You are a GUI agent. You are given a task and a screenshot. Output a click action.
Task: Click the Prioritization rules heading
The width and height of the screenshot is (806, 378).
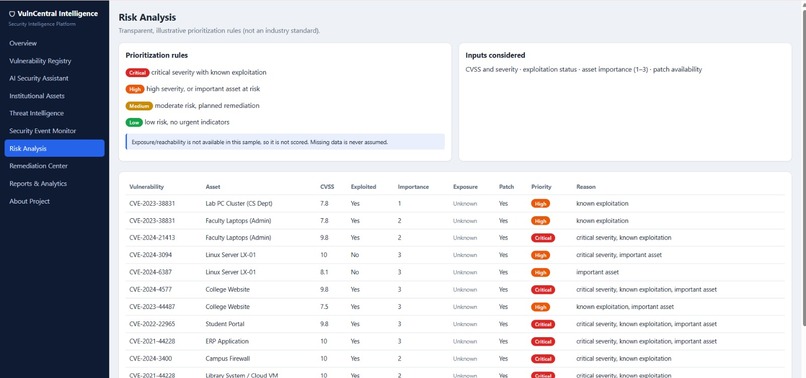tap(157, 55)
